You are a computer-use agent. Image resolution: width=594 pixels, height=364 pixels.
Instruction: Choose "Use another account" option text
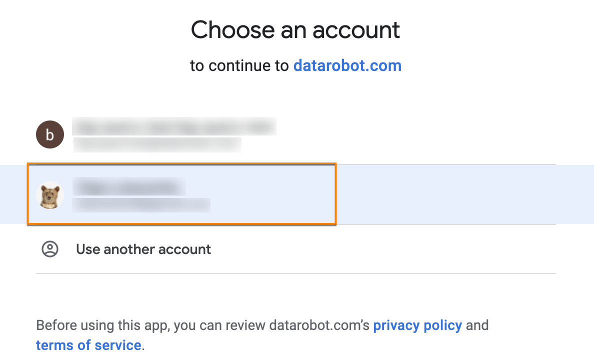point(143,249)
